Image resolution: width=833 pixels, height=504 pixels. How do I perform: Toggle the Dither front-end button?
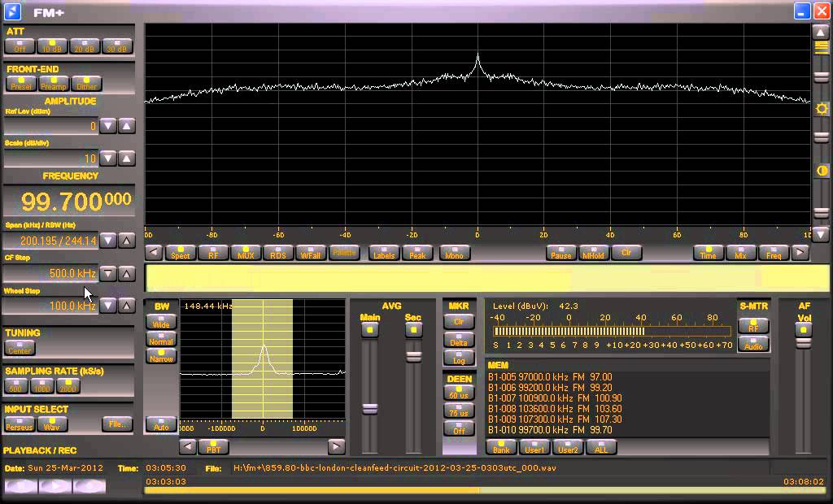pyautogui.click(x=86, y=84)
